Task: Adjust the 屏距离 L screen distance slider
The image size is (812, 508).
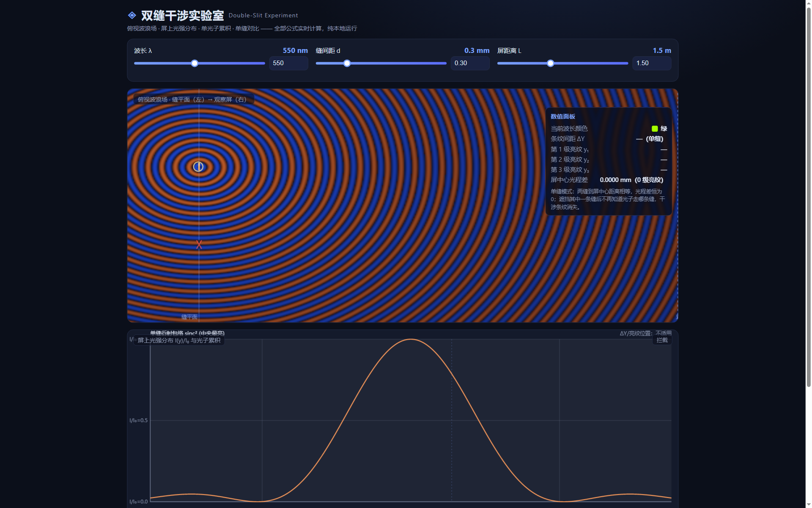Action: click(x=562, y=63)
